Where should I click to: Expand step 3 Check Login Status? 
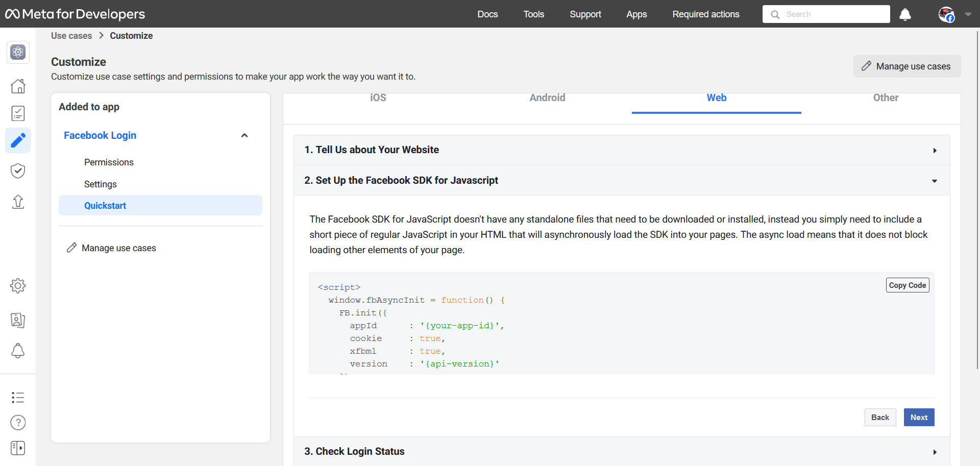point(622,452)
